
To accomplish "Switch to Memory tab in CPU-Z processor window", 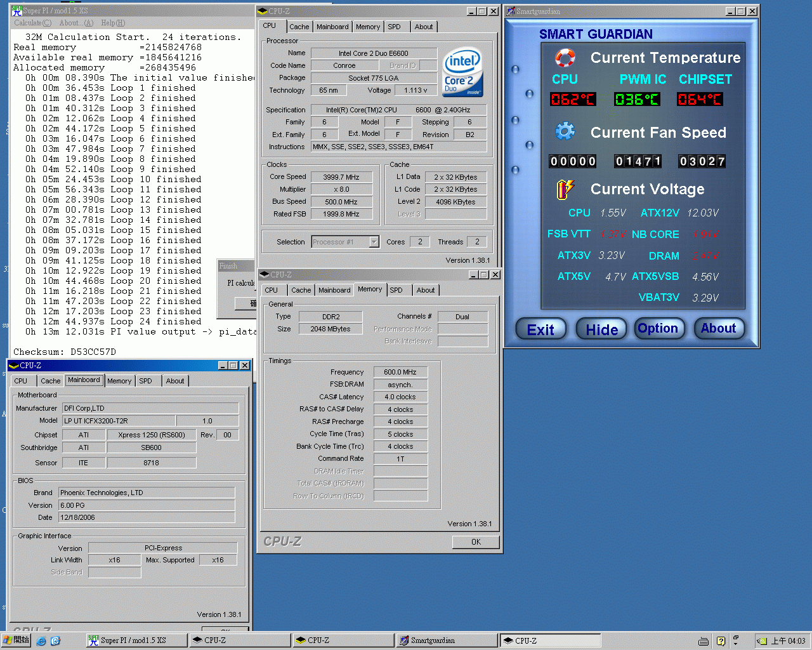I will tap(368, 27).
